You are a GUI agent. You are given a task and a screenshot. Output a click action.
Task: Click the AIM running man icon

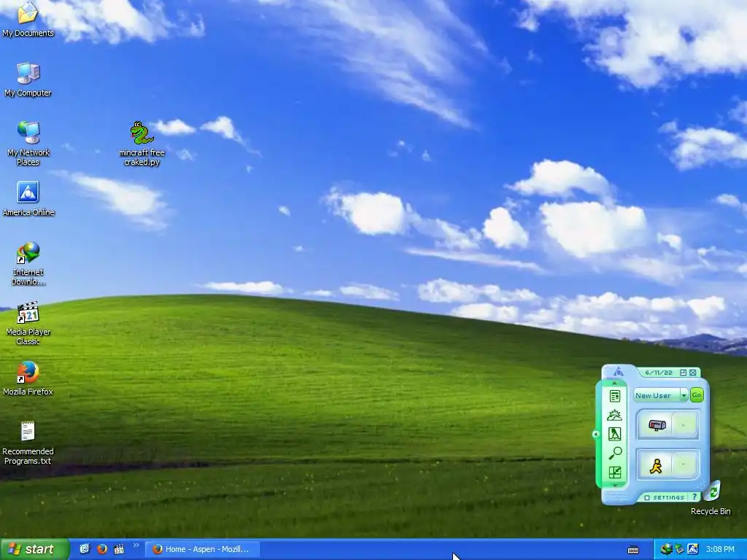tap(657, 465)
